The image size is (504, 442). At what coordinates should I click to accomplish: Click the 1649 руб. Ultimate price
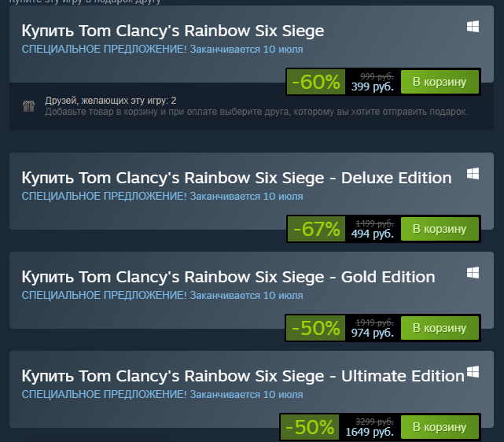pos(370,433)
